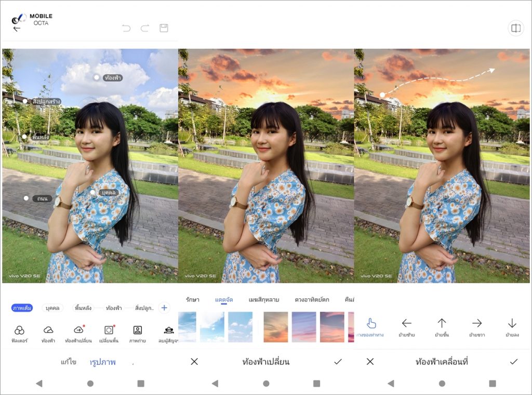532x395 pixels.
Task: Pick the first orange sunset sky thumbnail
Action: 275,327
